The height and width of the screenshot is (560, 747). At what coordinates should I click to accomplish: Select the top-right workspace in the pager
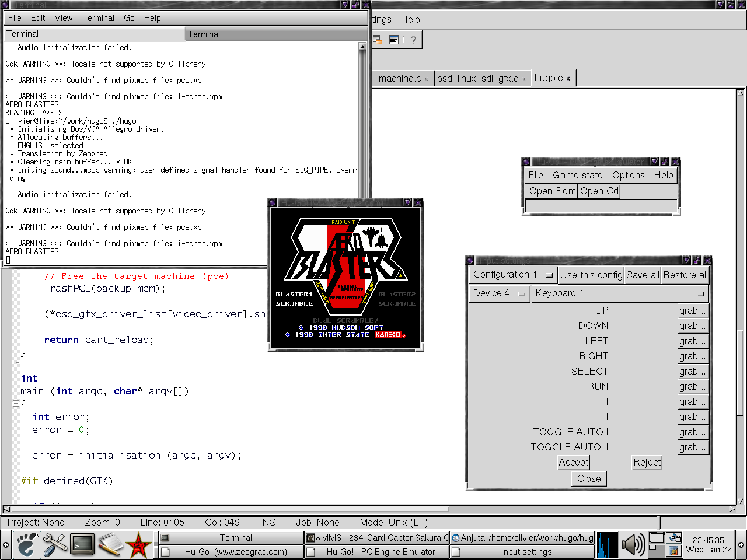673,538
